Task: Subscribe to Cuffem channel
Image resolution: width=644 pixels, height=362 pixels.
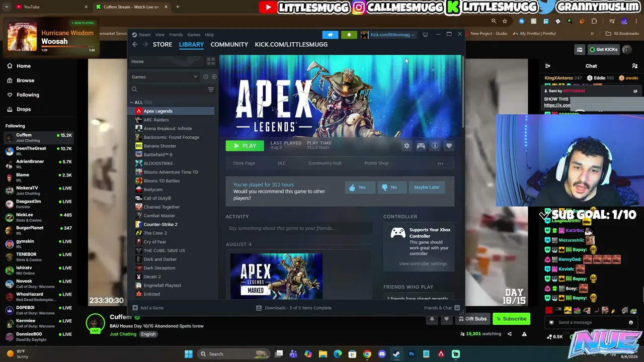Action: click(511, 319)
